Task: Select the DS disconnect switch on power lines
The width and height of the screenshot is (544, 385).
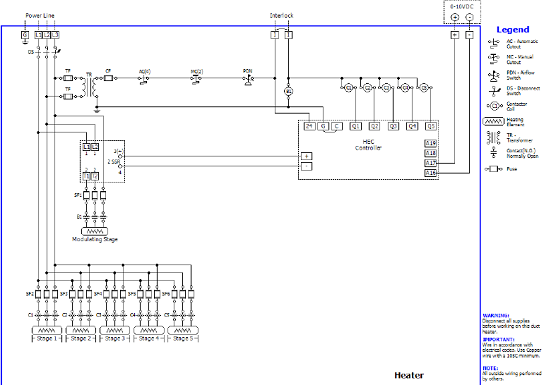Action: (x=47, y=51)
